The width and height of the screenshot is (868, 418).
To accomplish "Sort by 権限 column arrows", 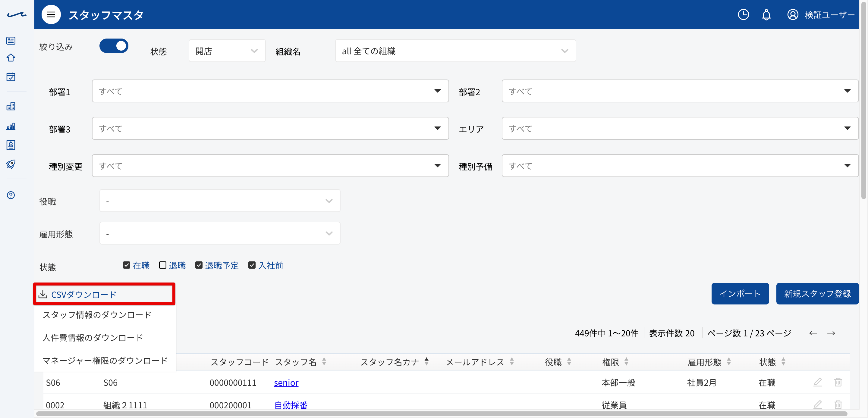I will tap(626, 361).
